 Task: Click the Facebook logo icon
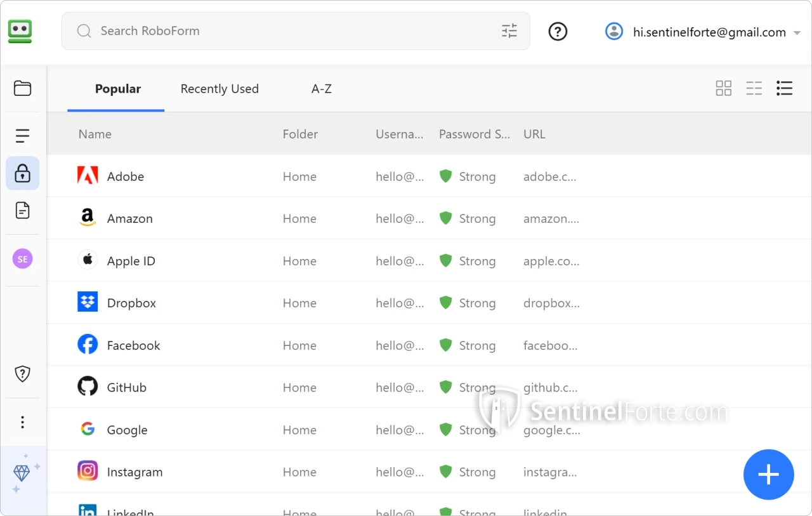point(88,345)
